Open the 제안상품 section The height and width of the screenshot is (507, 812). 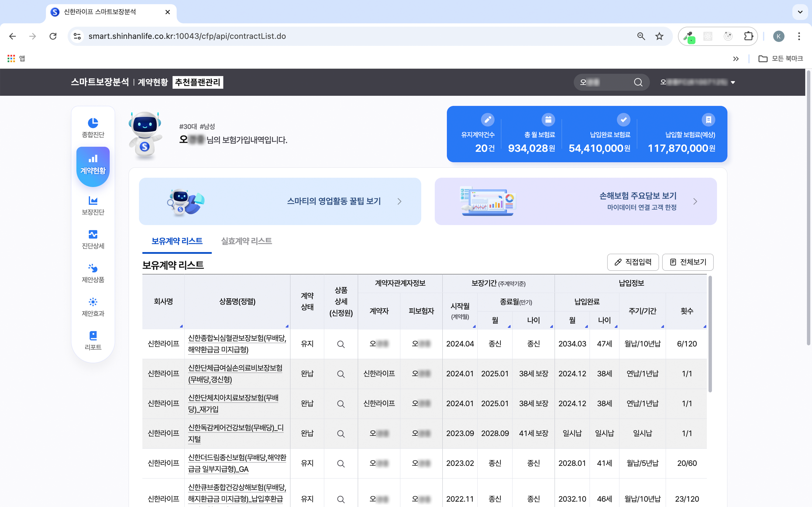[x=93, y=273]
